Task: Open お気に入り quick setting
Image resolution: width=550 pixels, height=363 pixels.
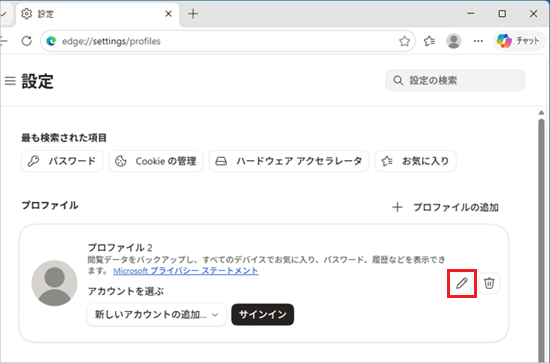Action: click(x=415, y=161)
